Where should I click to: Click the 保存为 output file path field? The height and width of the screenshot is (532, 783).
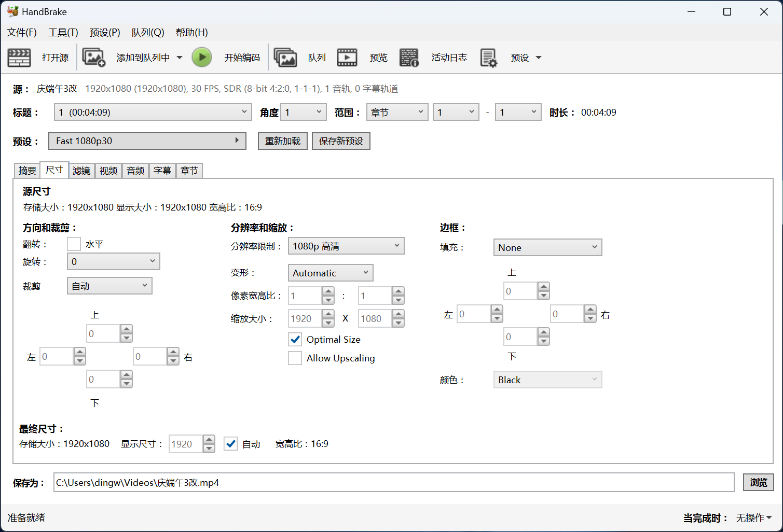(x=393, y=483)
